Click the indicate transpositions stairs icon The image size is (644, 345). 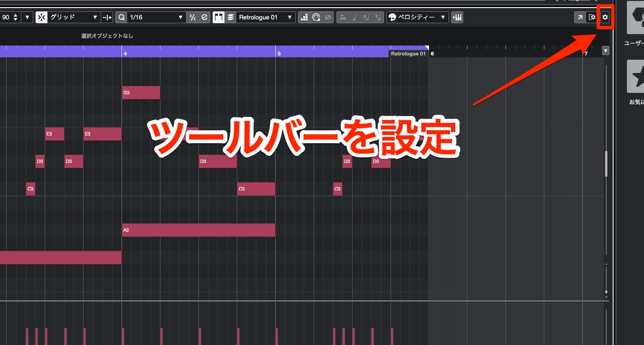[x=304, y=18]
